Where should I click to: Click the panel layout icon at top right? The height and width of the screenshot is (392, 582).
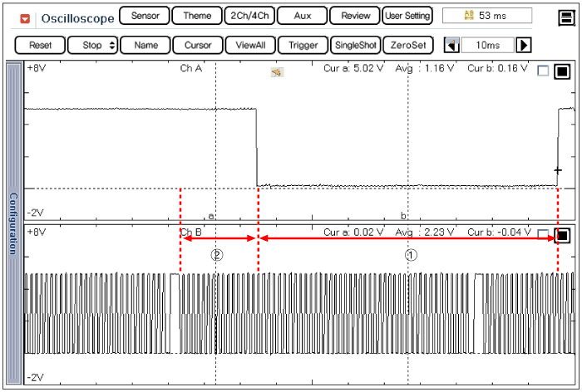click(566, 17)
